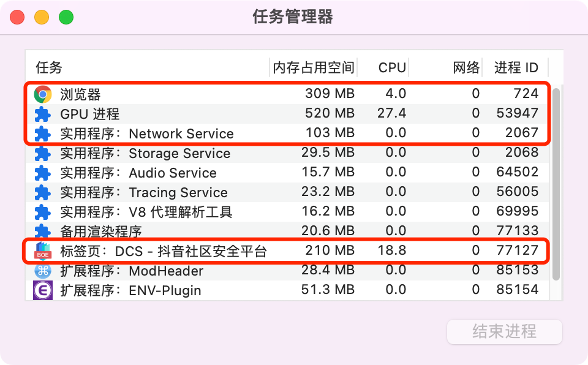Sort by the 进程 ID column header
The height and width of the screenshot is (365, 588).
516,67
